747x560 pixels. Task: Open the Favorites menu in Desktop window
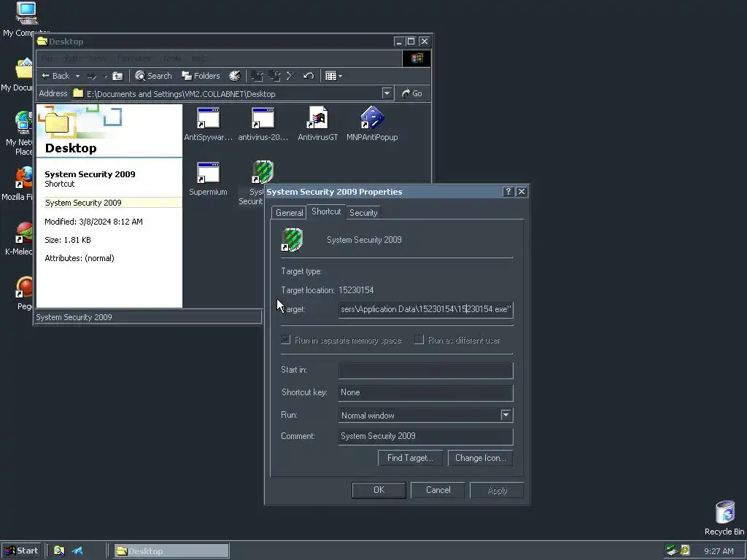point(134,58)
